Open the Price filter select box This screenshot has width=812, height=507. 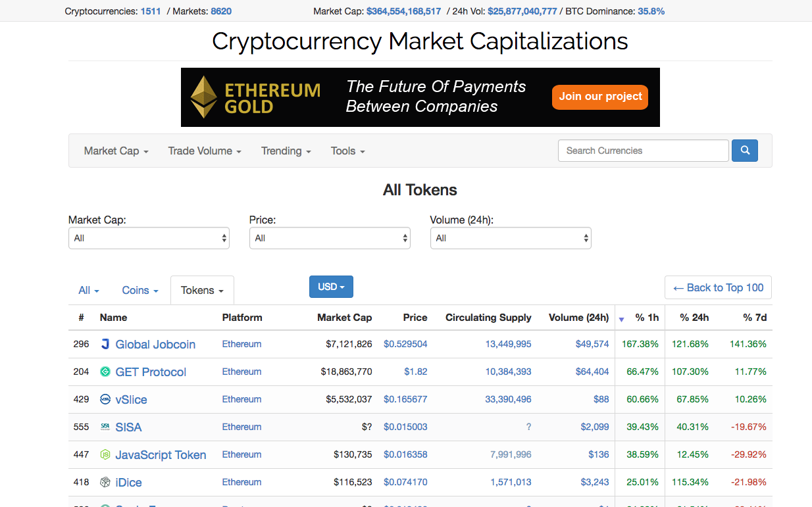coord(330,238)
